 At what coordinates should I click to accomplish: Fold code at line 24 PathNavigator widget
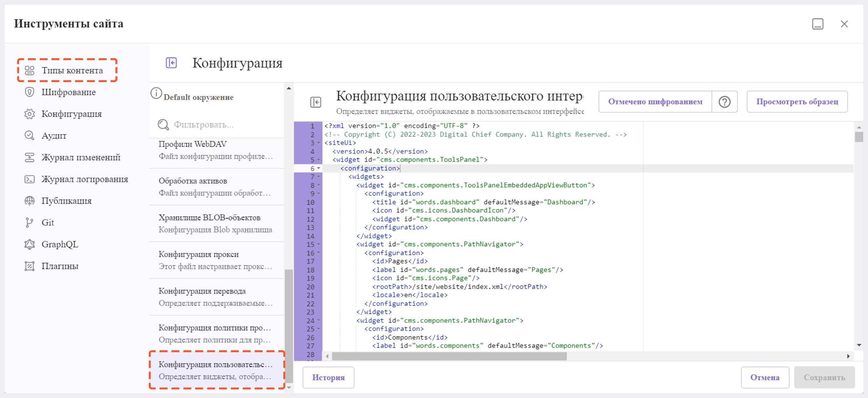tap(318, 321)
